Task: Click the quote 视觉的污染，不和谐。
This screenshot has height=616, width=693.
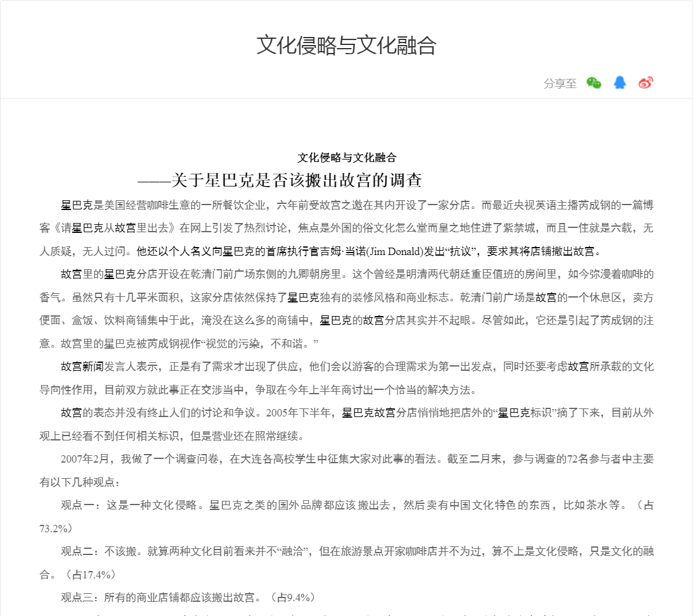Action: click(259, 343)
